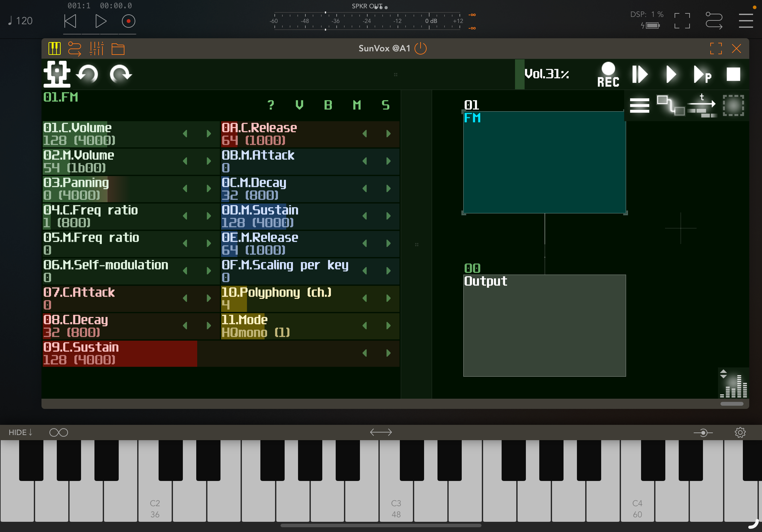This screenshot has height=532, width=762.
Task: Select the FM module box
Action: [544, 162]
